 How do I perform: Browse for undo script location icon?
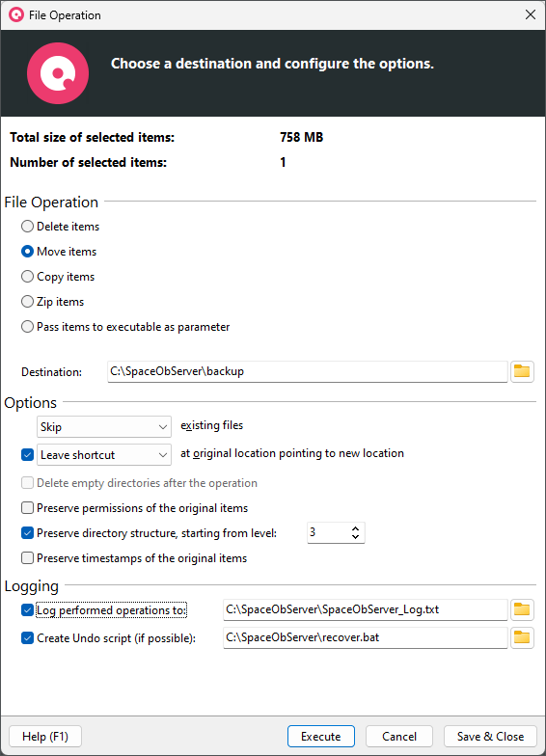click(x=522, y=638)
